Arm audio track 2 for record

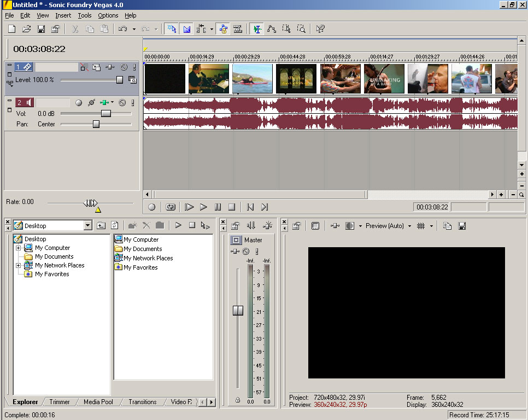pyautogui.click(x=79, y=103)
